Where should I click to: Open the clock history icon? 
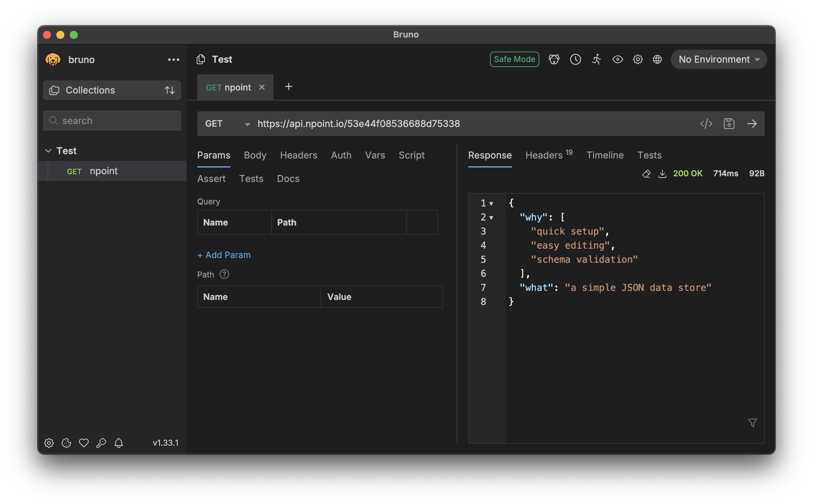(x=576, y=59)
